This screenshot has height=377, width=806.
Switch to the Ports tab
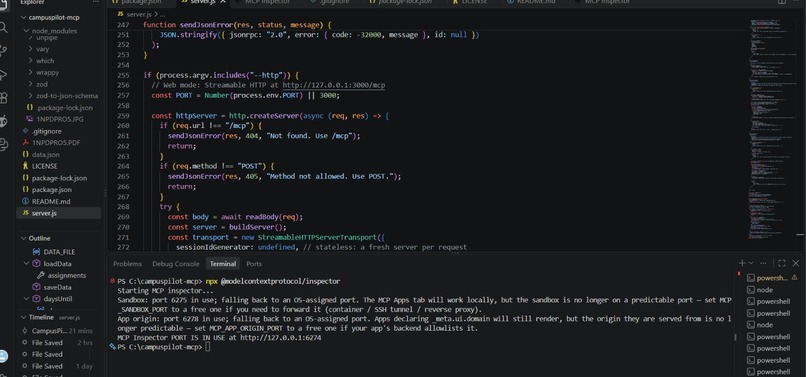[x=254, y=264]
